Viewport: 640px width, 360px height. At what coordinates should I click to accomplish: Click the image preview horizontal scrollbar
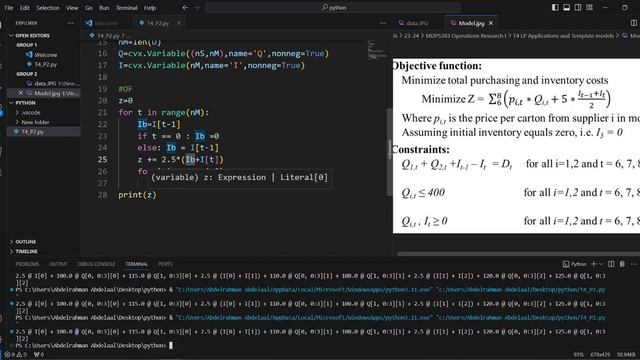click(x=518, y=254)
